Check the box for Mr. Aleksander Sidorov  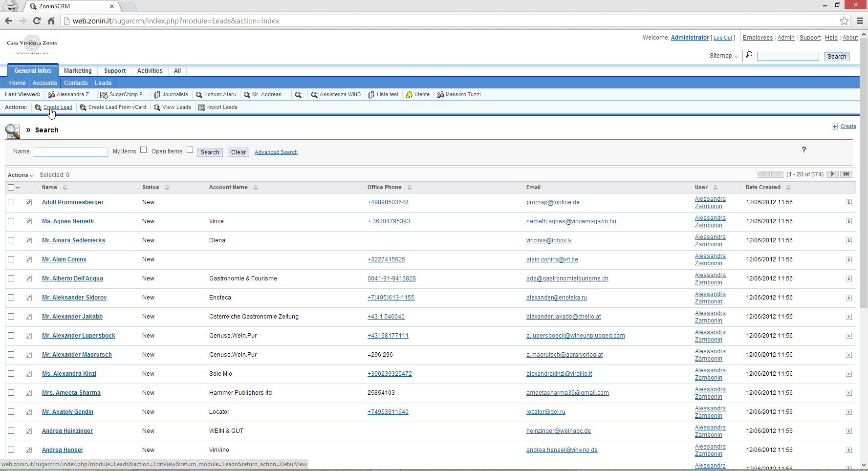point(11,297)
